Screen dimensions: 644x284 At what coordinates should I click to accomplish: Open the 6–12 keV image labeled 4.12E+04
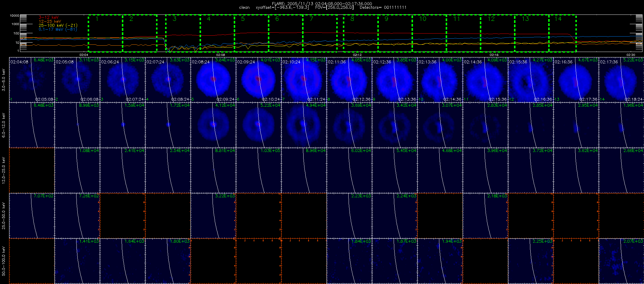[x=213, y=125]
